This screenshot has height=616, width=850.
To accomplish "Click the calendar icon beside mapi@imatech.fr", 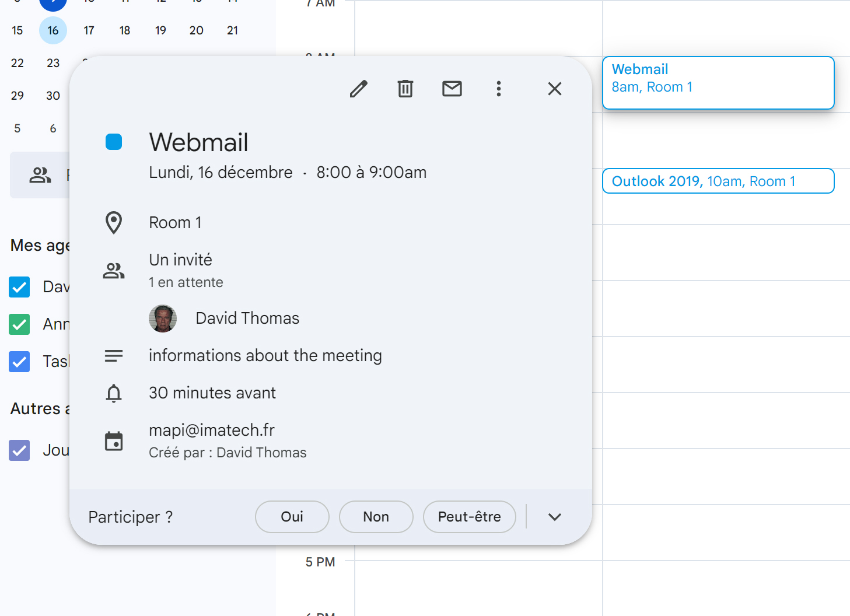I will tap(114, 441).
